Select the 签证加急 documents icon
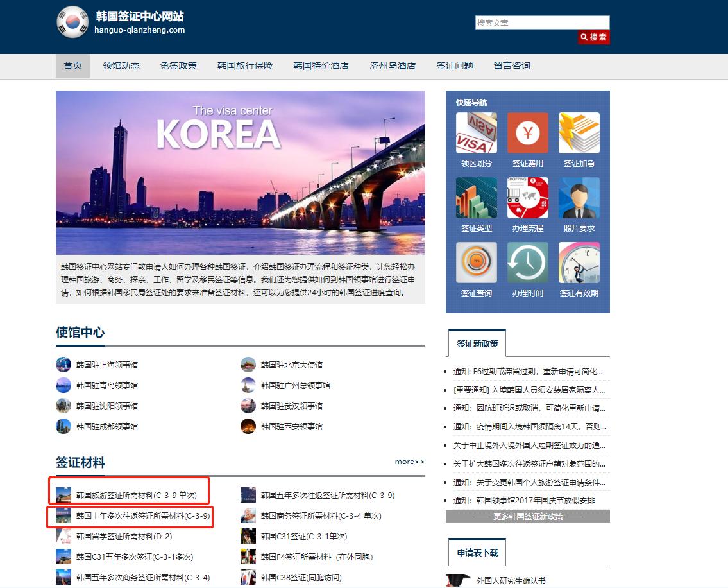 click(579, 133)
